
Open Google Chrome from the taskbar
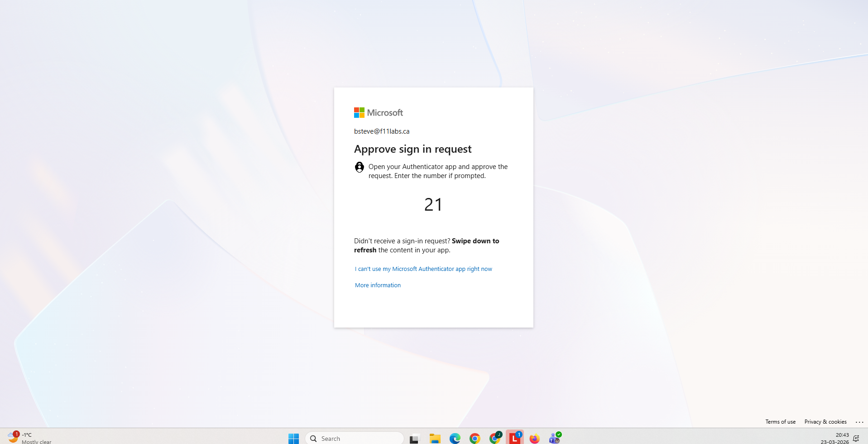point(475,438)
